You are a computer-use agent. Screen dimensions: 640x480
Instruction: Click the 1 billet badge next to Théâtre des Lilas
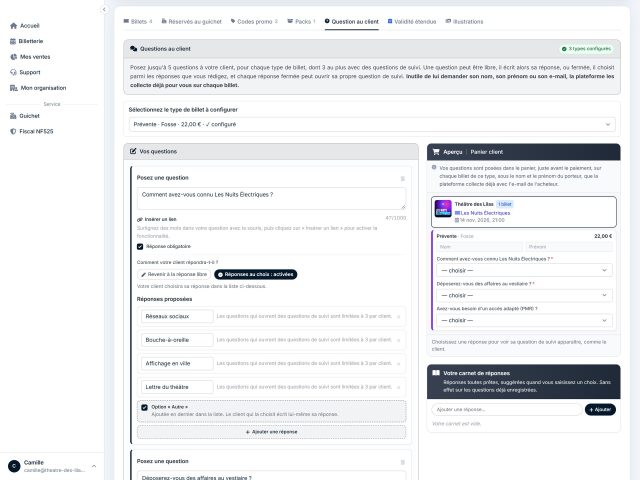(x=505, y=204)
